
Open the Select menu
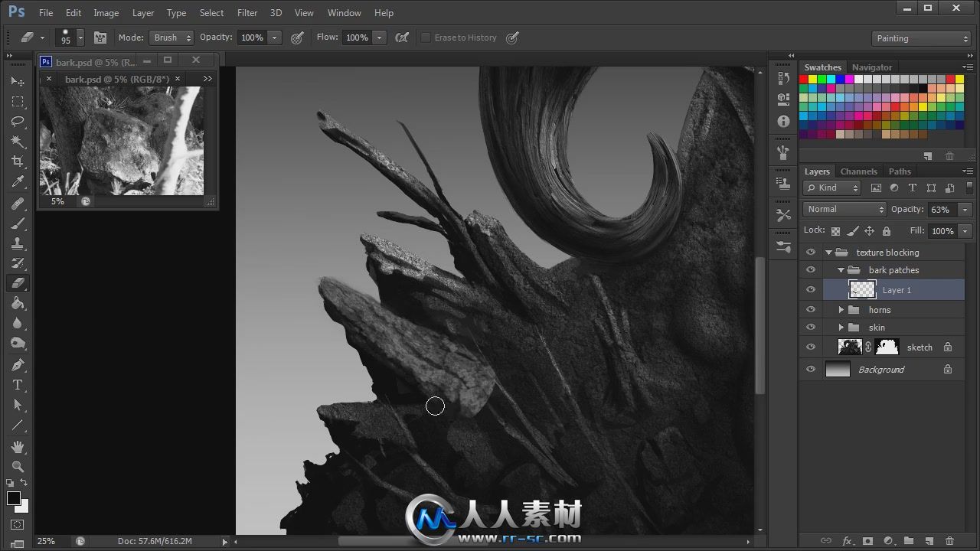pyautogui.click(x=211, y=13)
